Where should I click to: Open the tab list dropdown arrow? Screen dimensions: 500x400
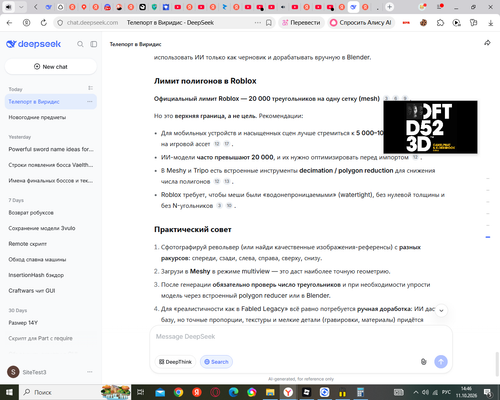21,7
